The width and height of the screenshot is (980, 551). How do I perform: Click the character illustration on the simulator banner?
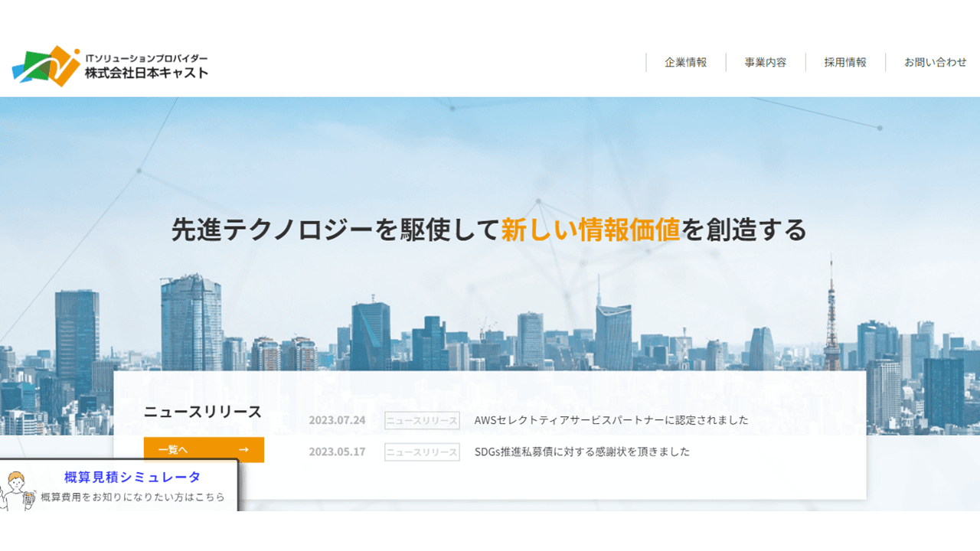pos(16,491)
